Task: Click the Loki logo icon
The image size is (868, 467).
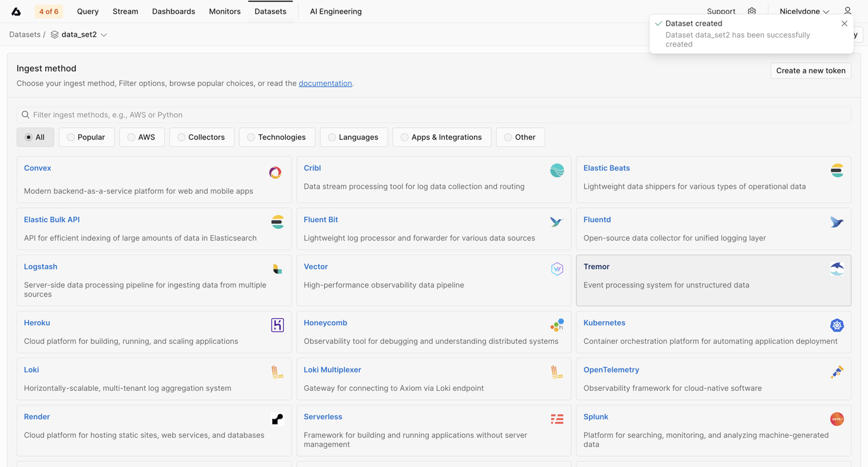Action: (277, 372)
